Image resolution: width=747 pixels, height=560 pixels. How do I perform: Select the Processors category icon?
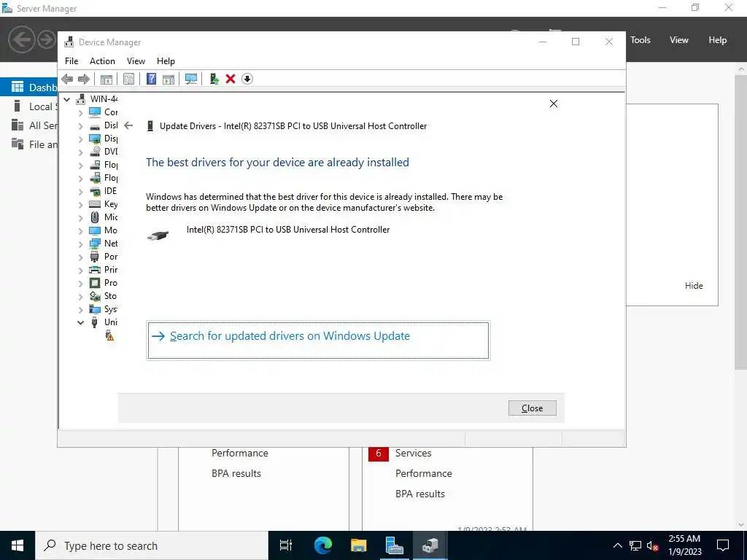95,283
